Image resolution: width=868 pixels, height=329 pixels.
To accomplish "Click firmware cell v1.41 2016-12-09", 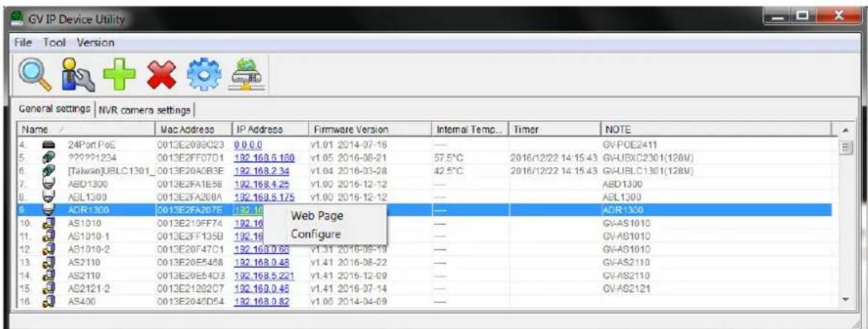I will [x=348, y=276].
